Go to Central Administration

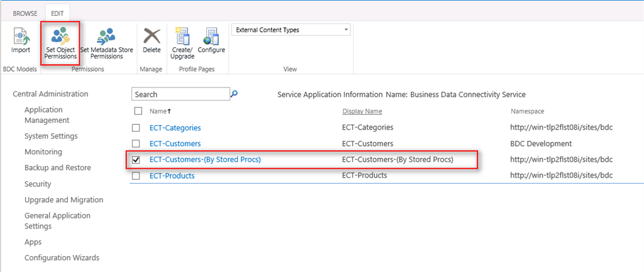(x=50, y=94)
